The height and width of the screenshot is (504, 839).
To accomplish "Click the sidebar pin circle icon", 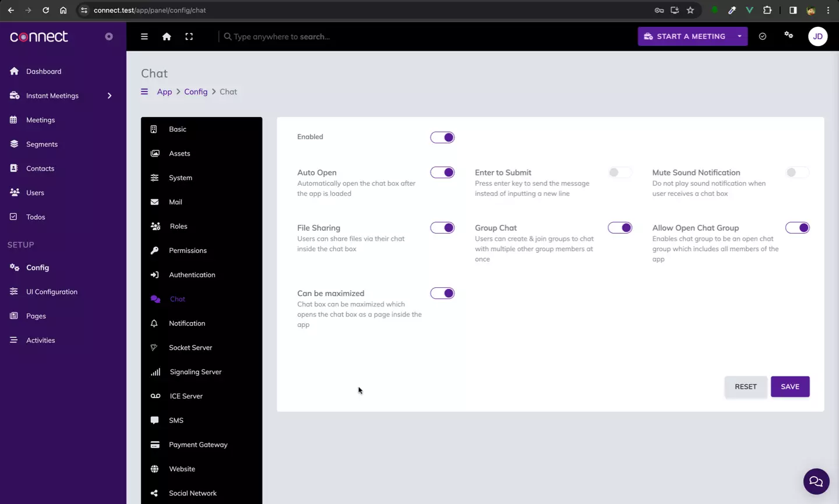I will (x=109, y=36).
